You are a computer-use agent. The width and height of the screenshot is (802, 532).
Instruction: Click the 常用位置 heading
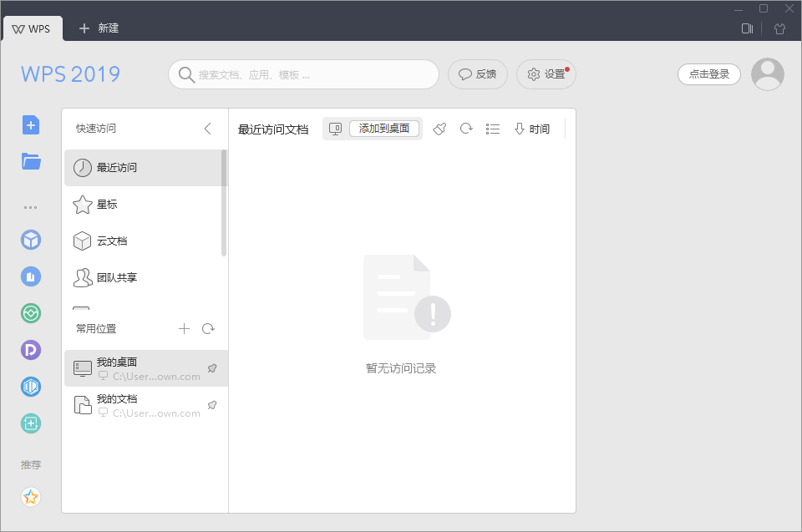96,329
